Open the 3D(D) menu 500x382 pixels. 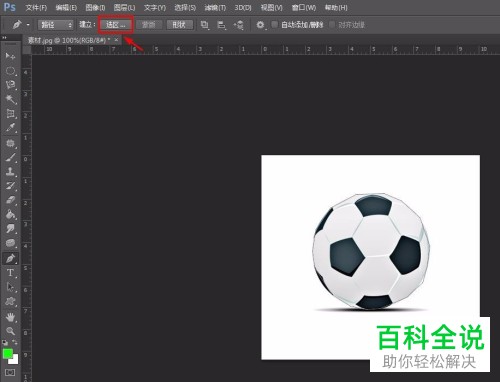(243, 7)
